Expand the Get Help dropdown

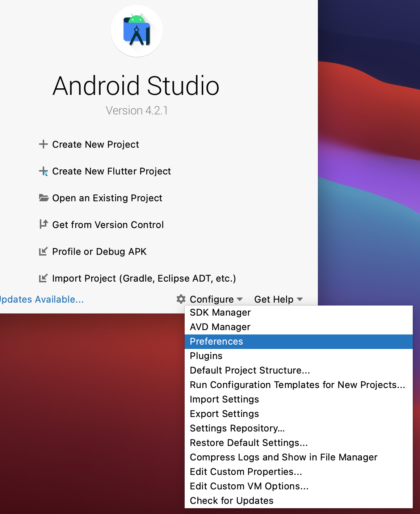pyautogui.click(x=278, y=299)
